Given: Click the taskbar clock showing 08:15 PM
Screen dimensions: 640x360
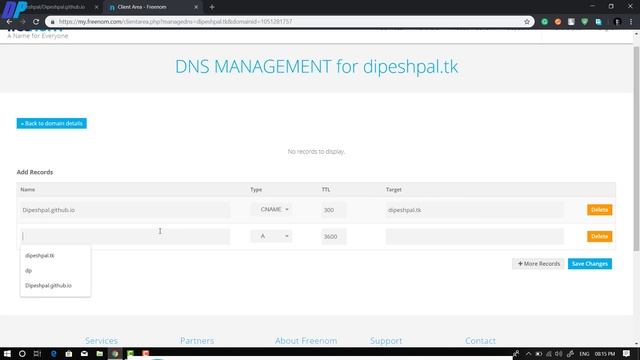Looking at the screenshot, I should pos(604,353).
